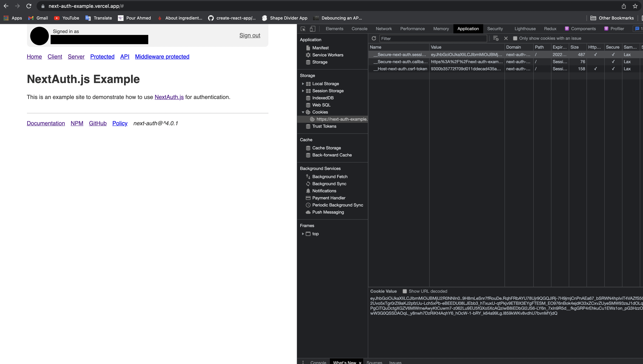This screenshot has height=364, width=643.
Task: Expand the Local Storage tree
Action: point(303,84)
